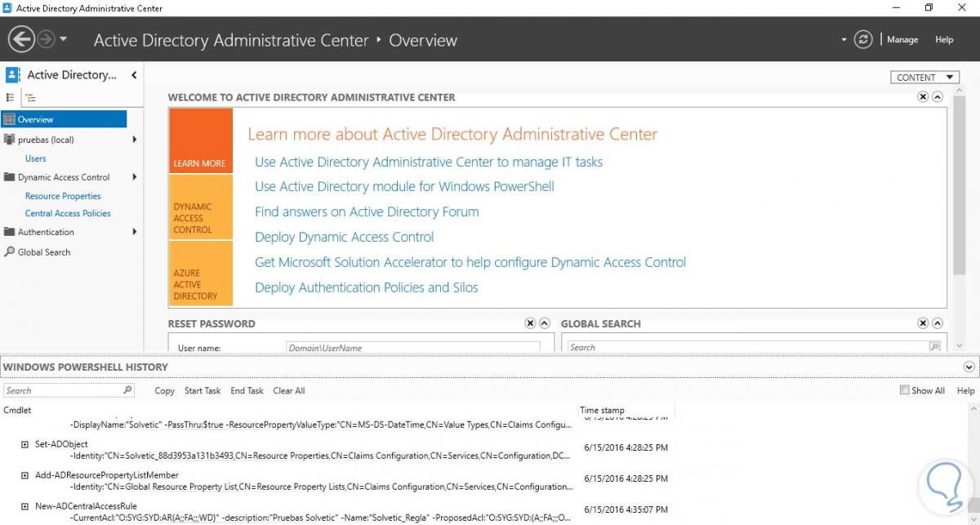Image resolution: width=980 pixels, height=525 pixels.
Task: Click timestamp 6/15/2016 4:35:07 PM
Action: click(624, 510)
